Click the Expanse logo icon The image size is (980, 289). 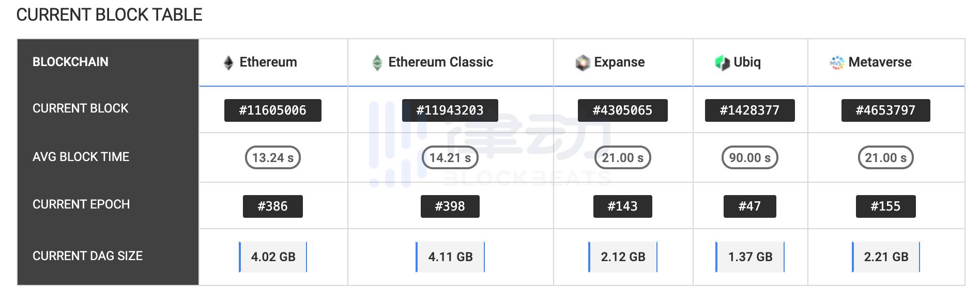583,63
